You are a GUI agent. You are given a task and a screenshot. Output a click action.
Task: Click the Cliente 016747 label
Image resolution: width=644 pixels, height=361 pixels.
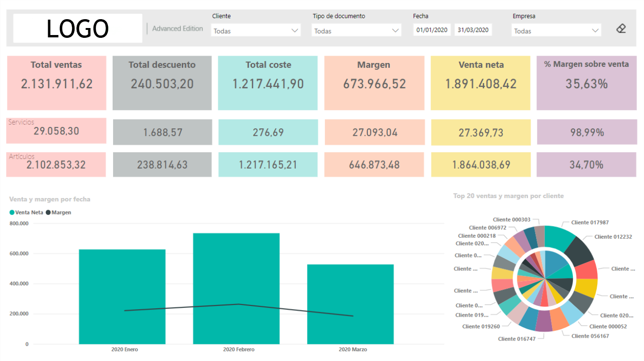coord(517,339)
